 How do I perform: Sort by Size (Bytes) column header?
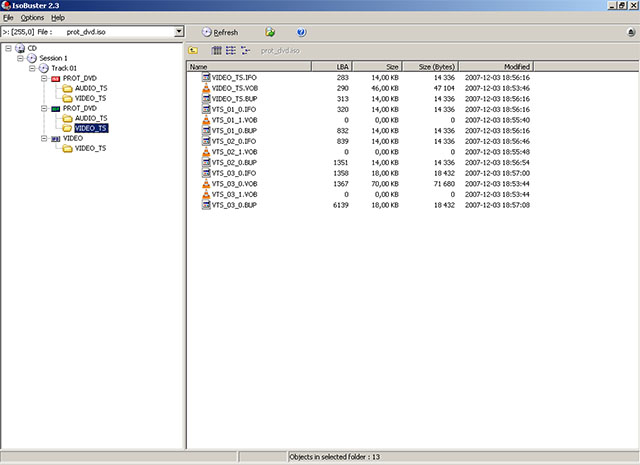pyautogui.click(x=431, y=67)
